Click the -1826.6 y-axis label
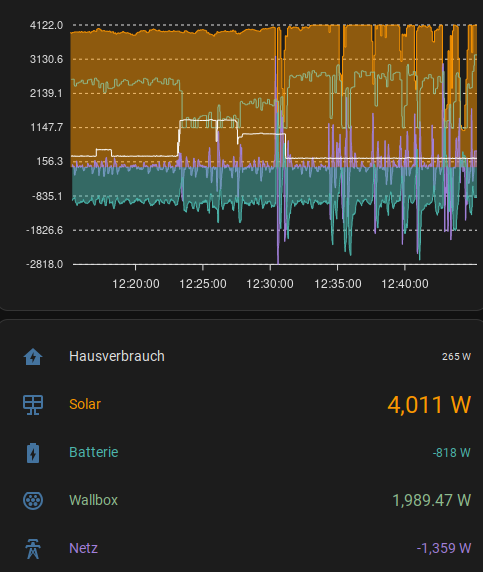Image resolution: width=483 pixels, height=572 pixels. (x=45, y=231)
